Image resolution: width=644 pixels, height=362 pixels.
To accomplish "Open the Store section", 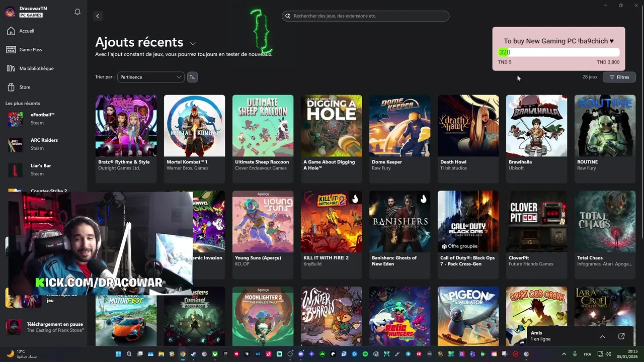I will pos(25,87).
